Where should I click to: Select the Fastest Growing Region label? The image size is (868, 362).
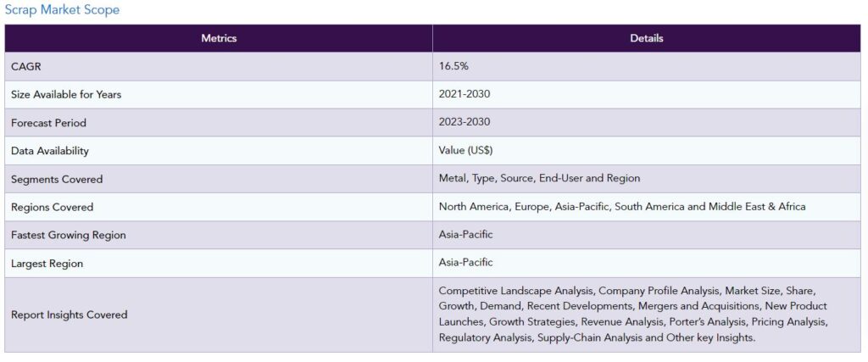(68, 235)
